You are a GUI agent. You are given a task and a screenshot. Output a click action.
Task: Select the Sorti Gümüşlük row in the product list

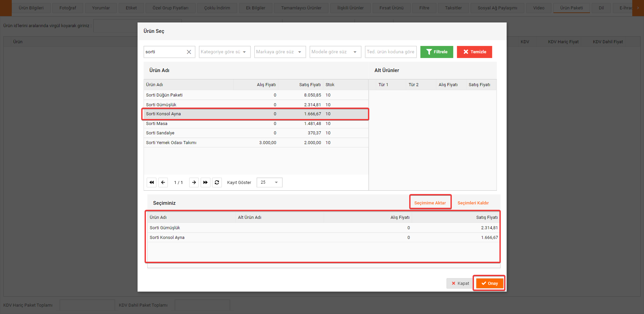pyautogui.click(x=256, y=105)
